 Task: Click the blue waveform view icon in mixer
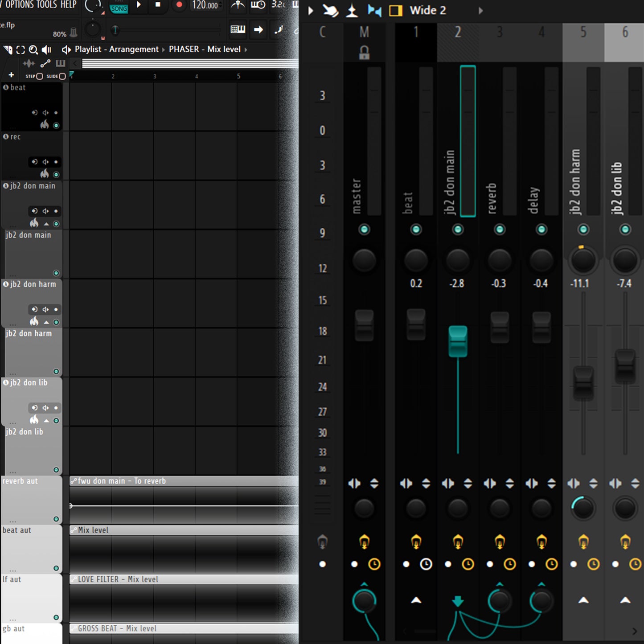coord(374,10)
